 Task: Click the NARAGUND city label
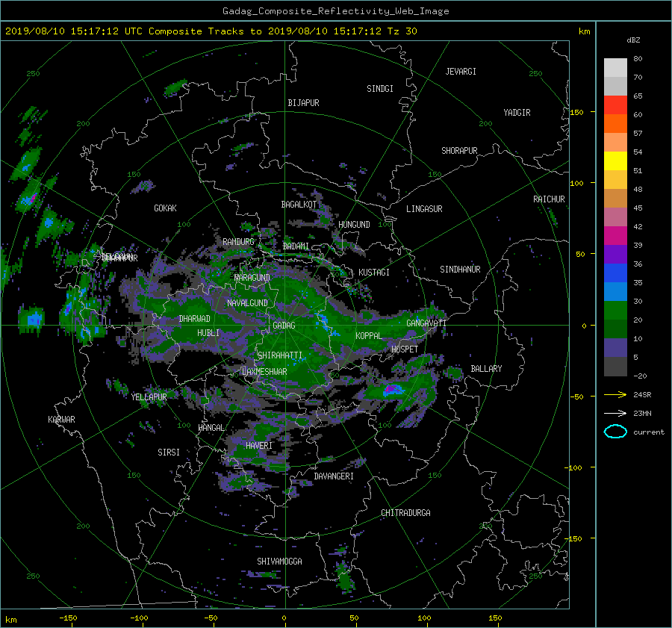252,278
